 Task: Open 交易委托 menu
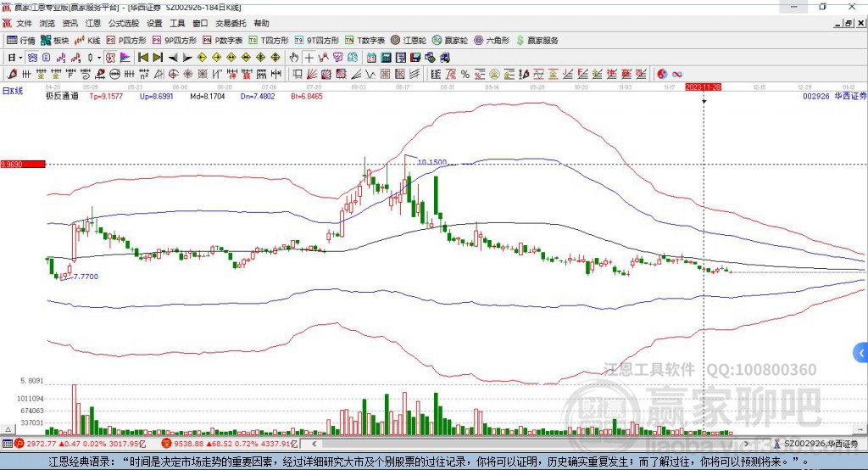click(231, 23)
